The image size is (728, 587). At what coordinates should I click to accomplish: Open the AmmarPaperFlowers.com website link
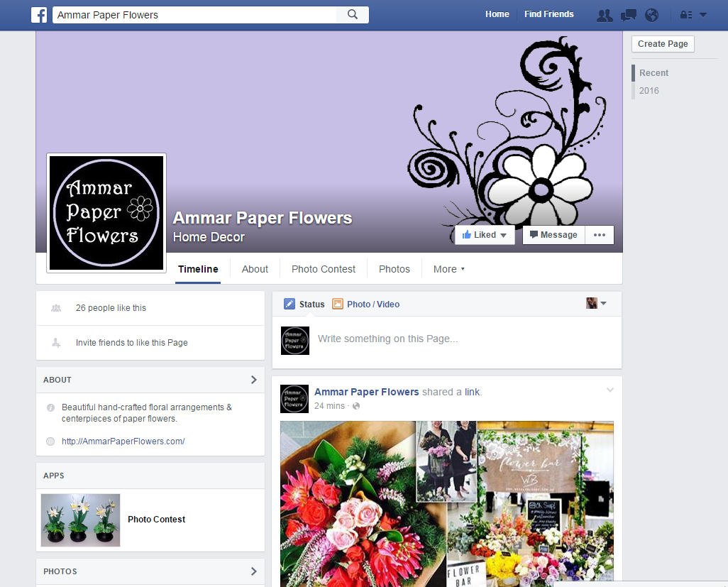click(123, 441)
